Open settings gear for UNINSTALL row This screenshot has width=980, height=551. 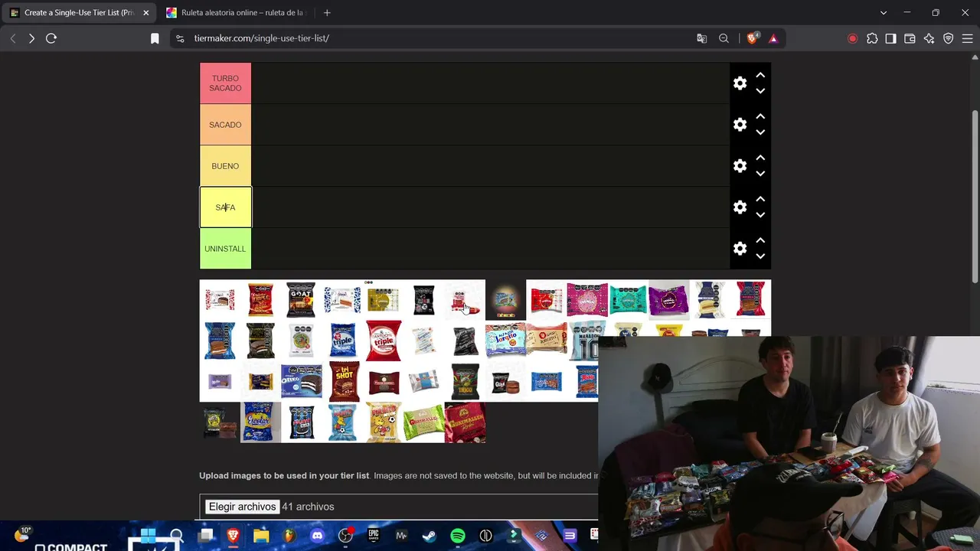740,249
